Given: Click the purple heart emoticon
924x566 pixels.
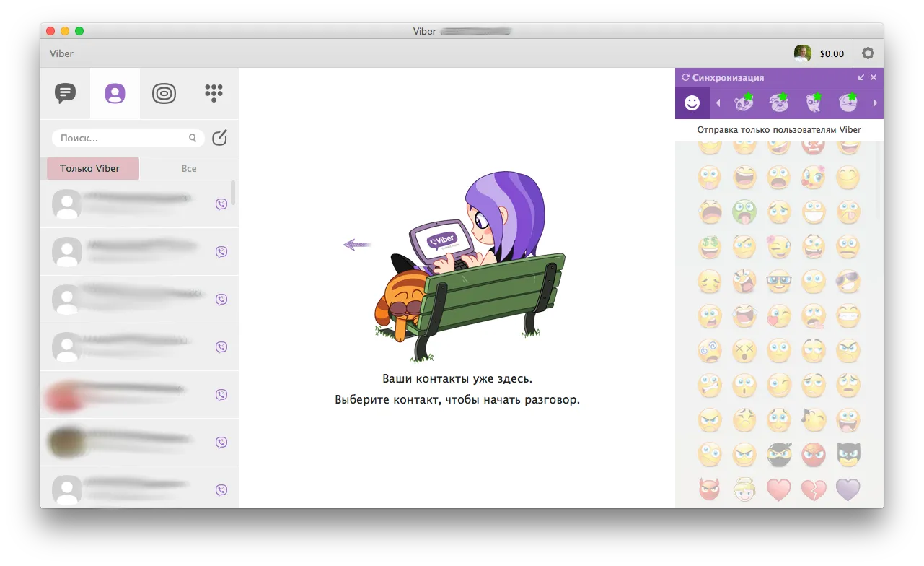Looking at the screenshot, I should click(848, 489).
